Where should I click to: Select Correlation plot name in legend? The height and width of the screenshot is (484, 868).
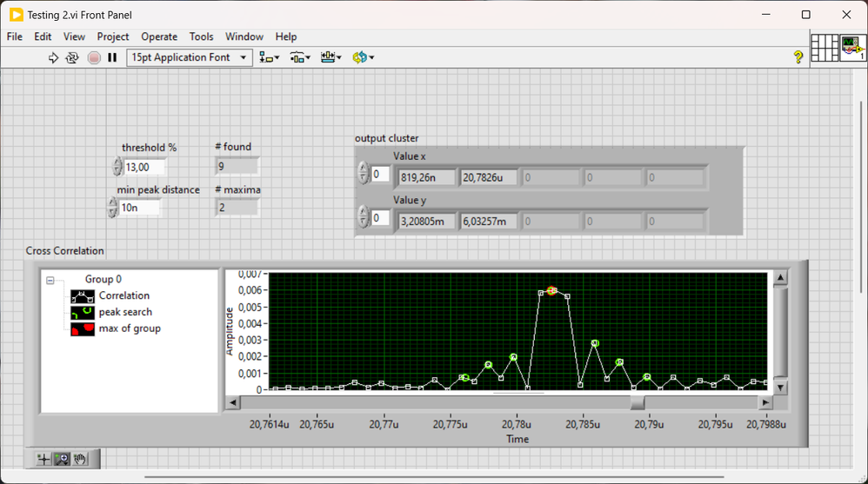[124, 295]
